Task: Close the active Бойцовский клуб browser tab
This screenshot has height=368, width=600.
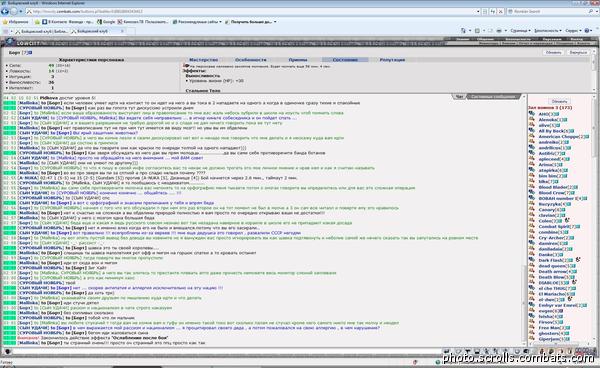Action: [122, 31]
